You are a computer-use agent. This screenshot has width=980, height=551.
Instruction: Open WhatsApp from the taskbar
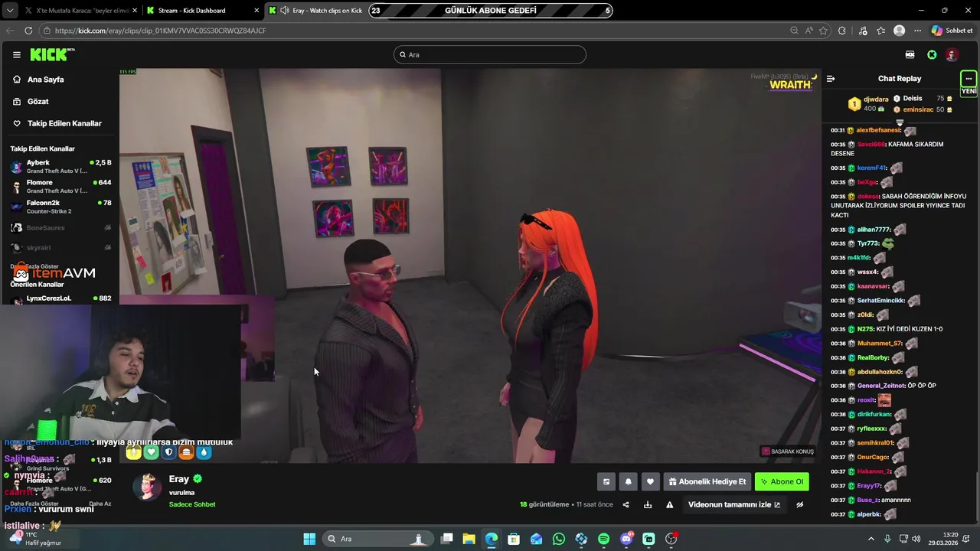559,539
